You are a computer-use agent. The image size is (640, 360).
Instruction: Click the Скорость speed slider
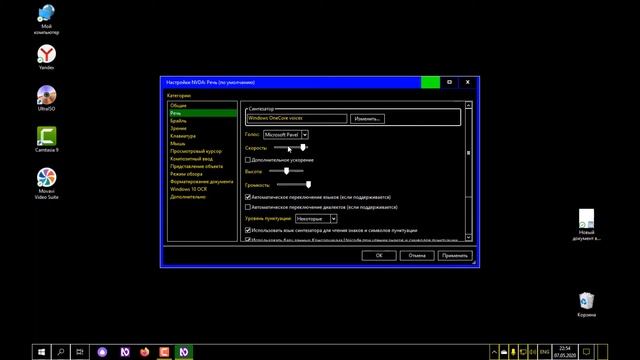(291, 147)
